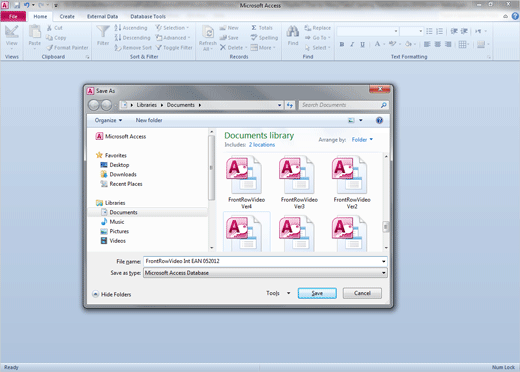Expand address bar path history dropdown
Image resolution: width=520 pixels, height=372 pixels.
[x=279, y=105]
